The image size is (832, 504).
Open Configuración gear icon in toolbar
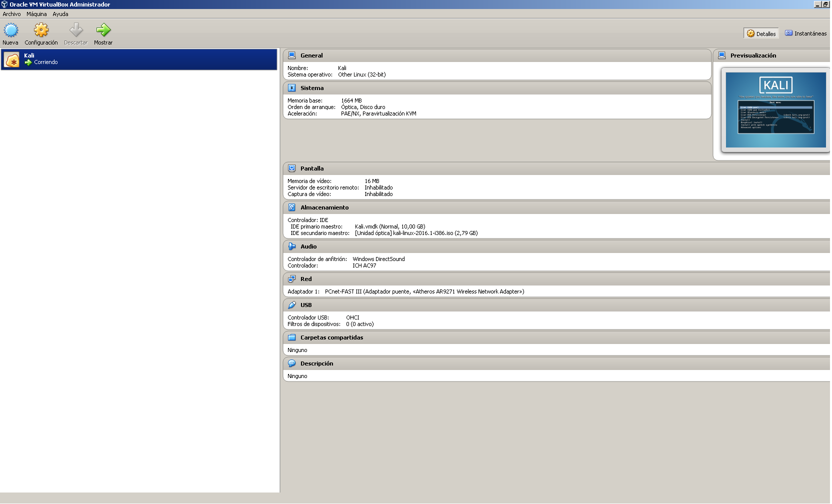tap(41, 30)
